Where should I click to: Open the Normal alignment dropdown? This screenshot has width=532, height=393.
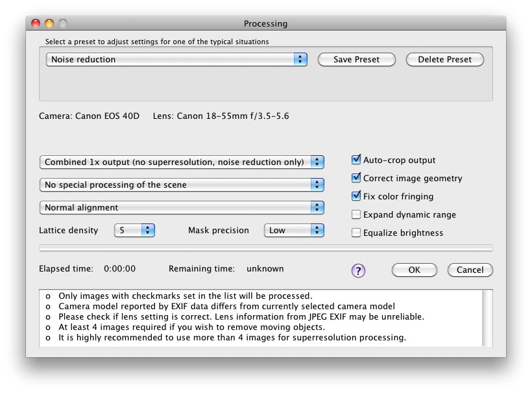coord(182,207)
